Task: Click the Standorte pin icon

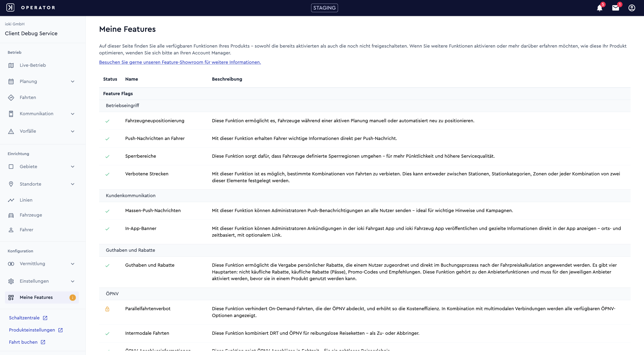Action: (11, 184)
